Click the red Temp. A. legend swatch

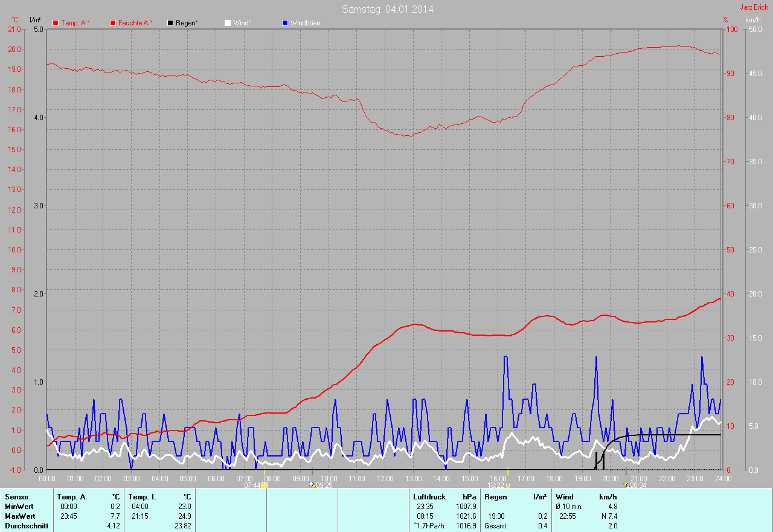click(x=56, y=23)
